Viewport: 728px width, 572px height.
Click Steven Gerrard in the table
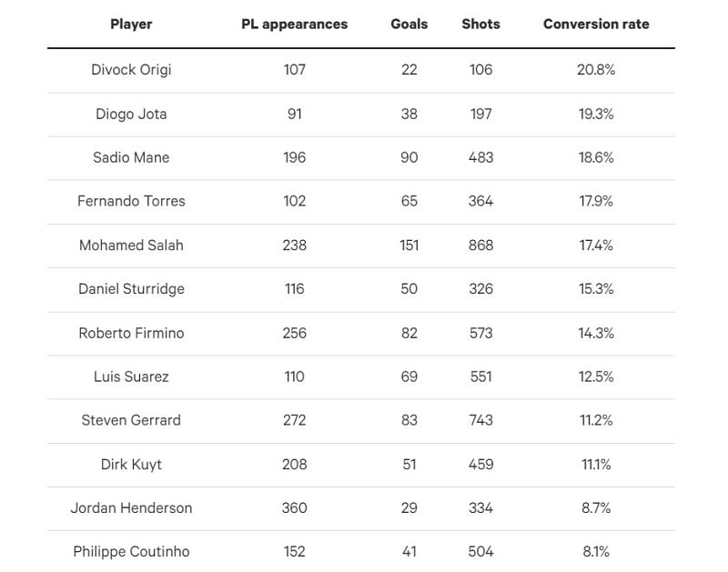pos(131,420)
